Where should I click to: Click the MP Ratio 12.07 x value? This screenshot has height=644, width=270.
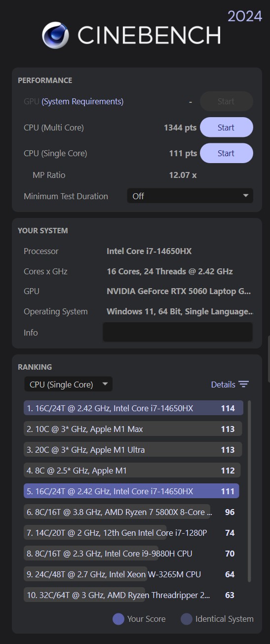coord(183,175)
